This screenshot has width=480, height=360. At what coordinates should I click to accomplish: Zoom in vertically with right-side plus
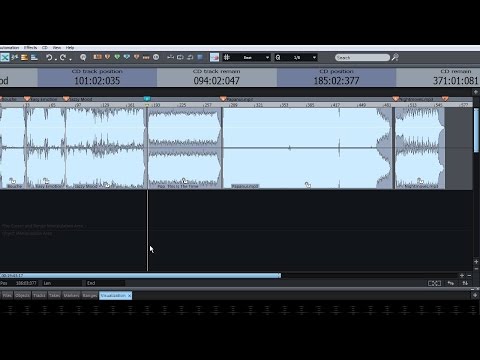click(x=476, y=262)
